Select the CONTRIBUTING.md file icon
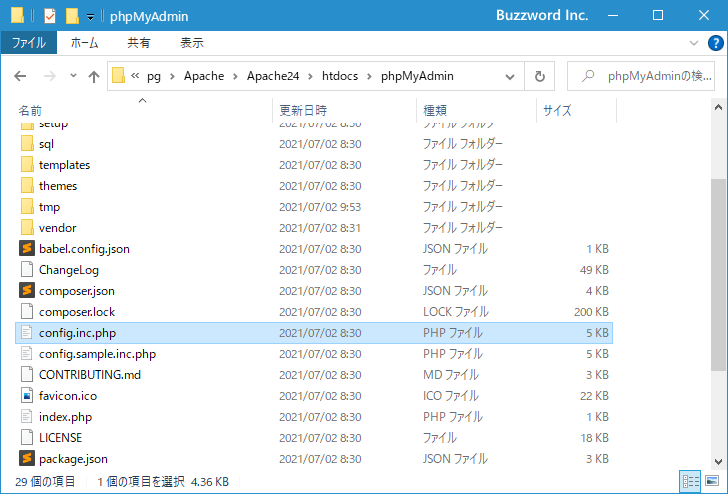 pos(27,374)
